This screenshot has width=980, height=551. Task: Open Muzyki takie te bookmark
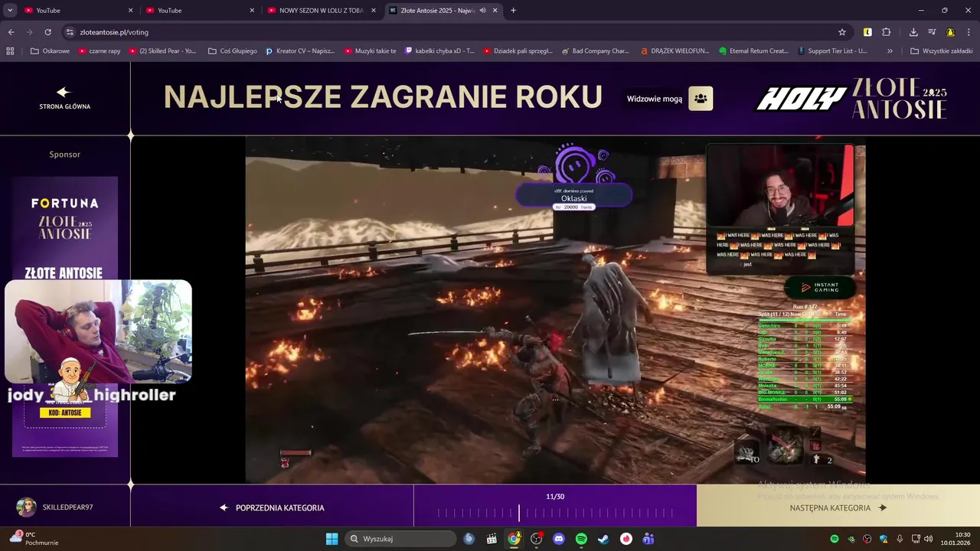point(370,51)
